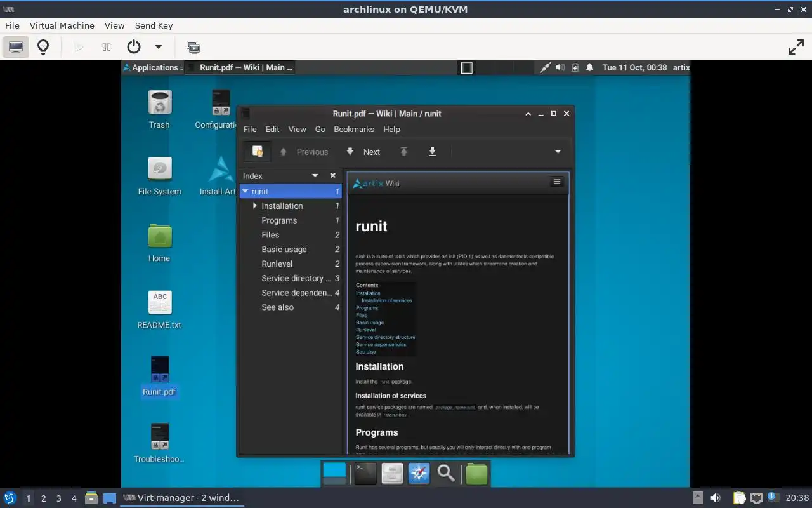Open the Trash desktop icon
Screen dimensions: 812x508
tap(159, 109)
